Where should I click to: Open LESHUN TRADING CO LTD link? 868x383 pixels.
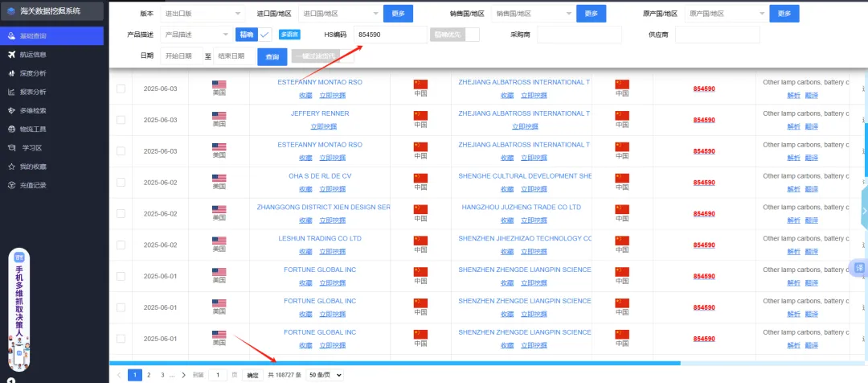pos(320,238)
